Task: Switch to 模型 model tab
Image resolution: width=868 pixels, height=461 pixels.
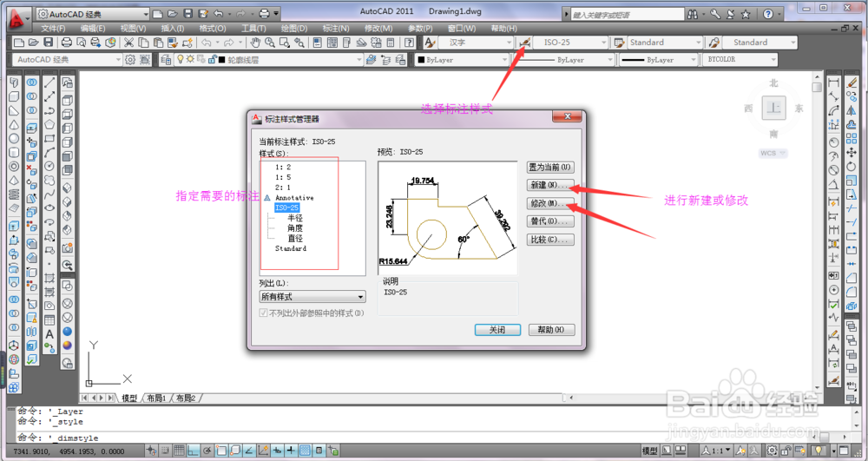Action: [x=129, y=398]
